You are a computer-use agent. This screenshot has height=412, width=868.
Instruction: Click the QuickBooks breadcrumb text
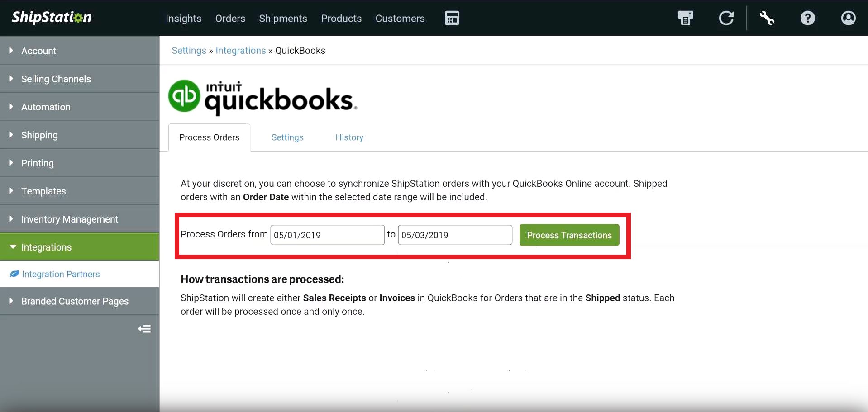point(300,51)
